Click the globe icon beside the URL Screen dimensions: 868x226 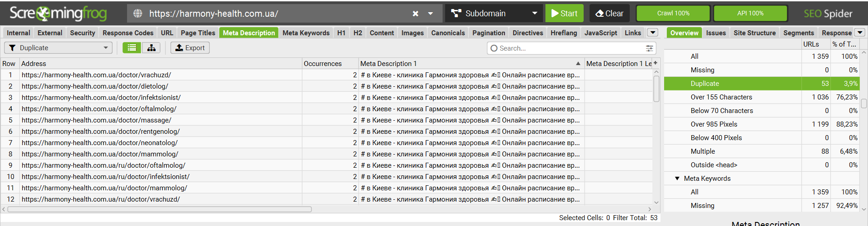pyautogui.click(x=138, y=14)
